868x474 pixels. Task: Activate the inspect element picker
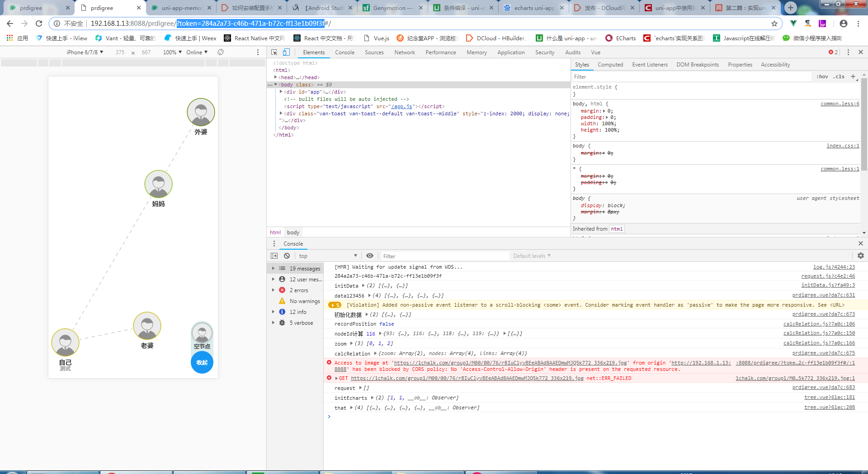coord(274,52)
